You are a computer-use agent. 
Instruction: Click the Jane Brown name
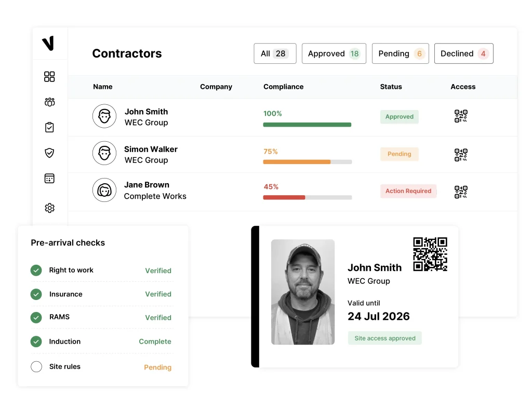[x=147, y=185]
